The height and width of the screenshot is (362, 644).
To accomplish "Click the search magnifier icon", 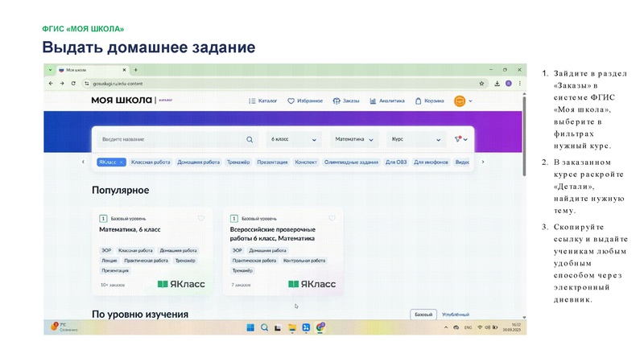I will (x=250, y=139).
